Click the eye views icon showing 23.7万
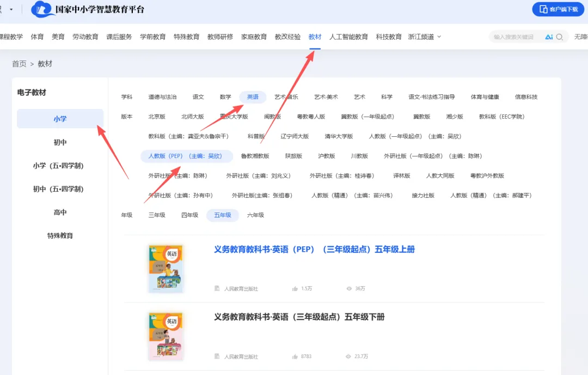Screen dimensions: 588x375 [348, 356]
